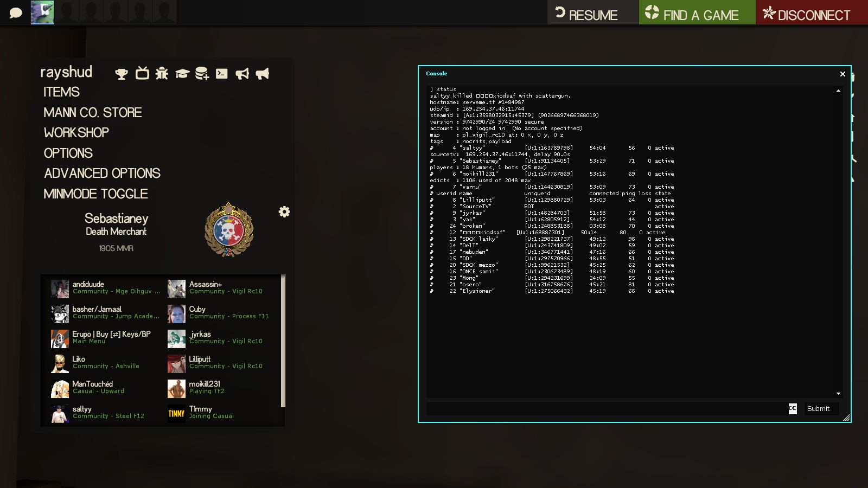Image resolution: width=868 pixels, height=488 pixels.
Task: Focus the console command input field
Action: click(x=605, y=409)
